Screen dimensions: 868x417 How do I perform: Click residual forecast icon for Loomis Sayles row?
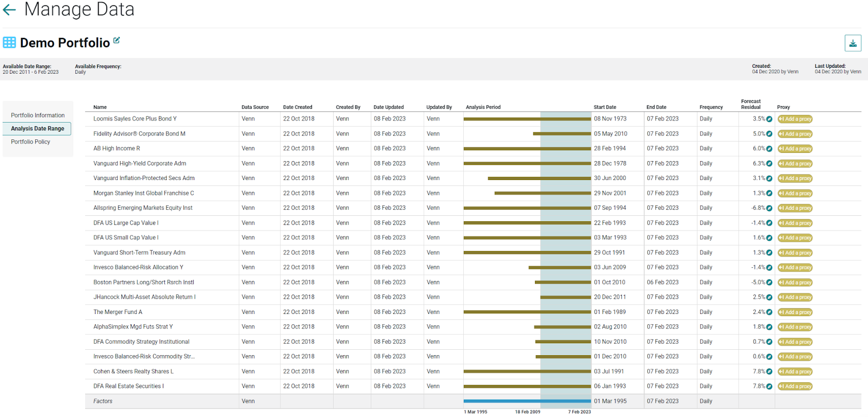769,119
